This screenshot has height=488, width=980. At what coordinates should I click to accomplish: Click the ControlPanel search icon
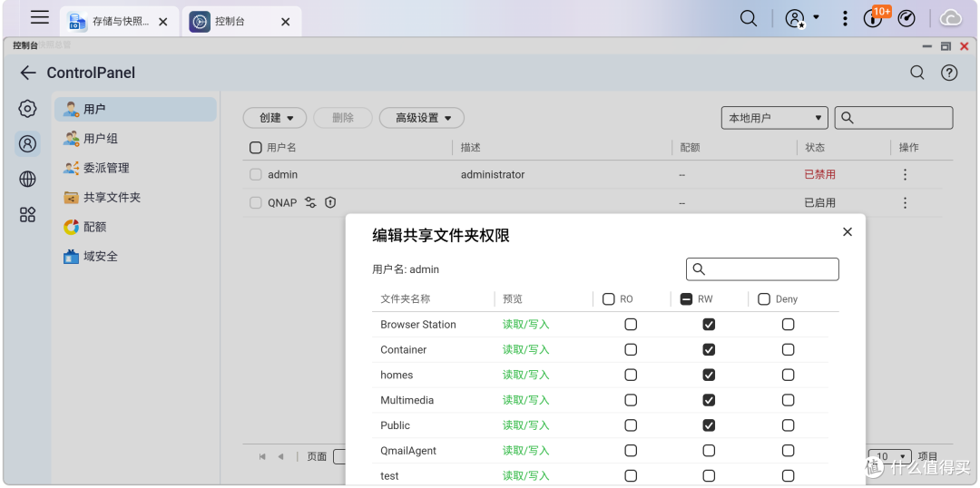(x=916, y=73)
